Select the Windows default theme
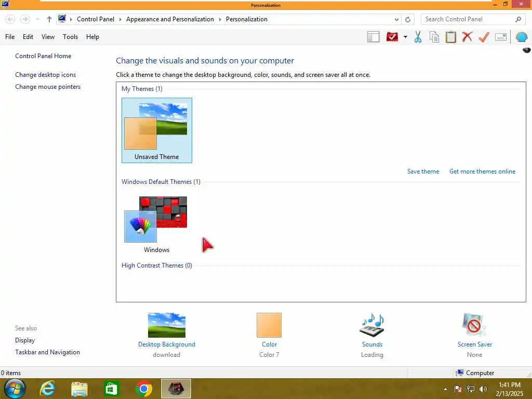This screenshot has height=399, width=532. coord(156,224)
